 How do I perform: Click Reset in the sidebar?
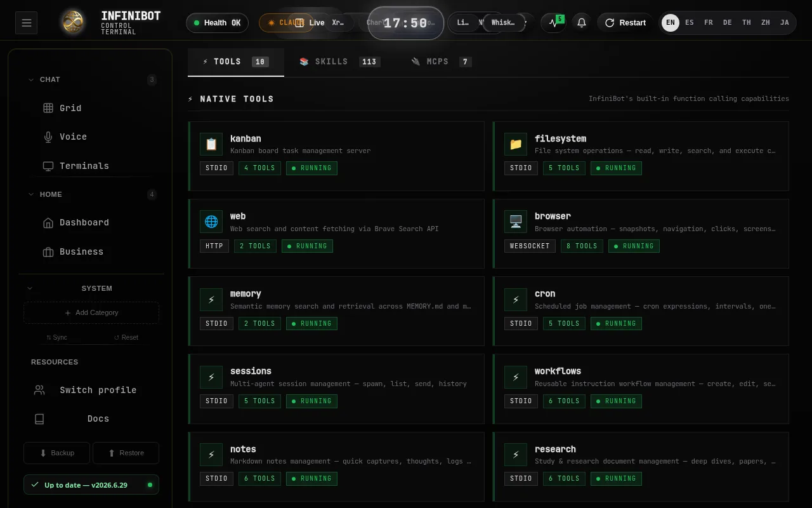coord(126,337)
